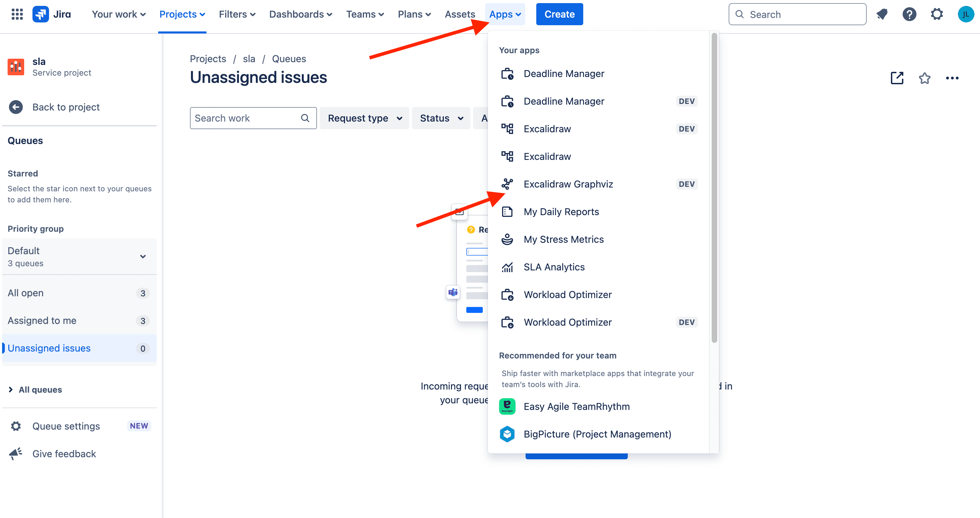This screenshot has width=980, height=518.
Task: Open the help question mark icon
Action: tap(909, 15)
